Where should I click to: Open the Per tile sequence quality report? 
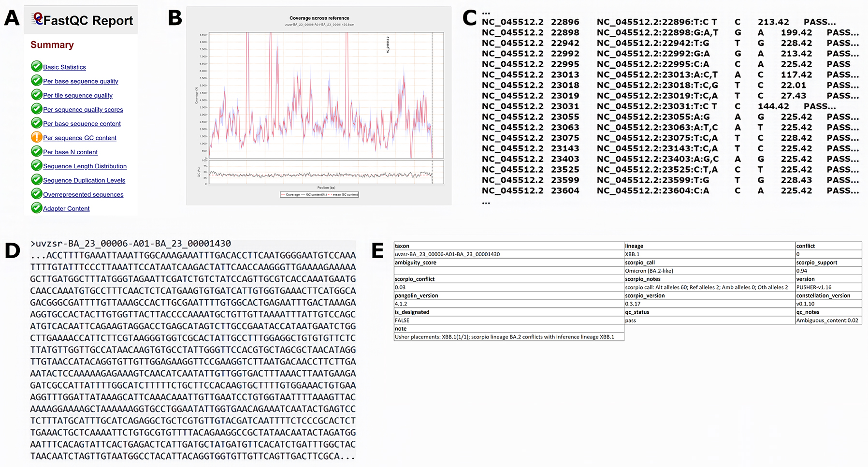tap(78, 95)
